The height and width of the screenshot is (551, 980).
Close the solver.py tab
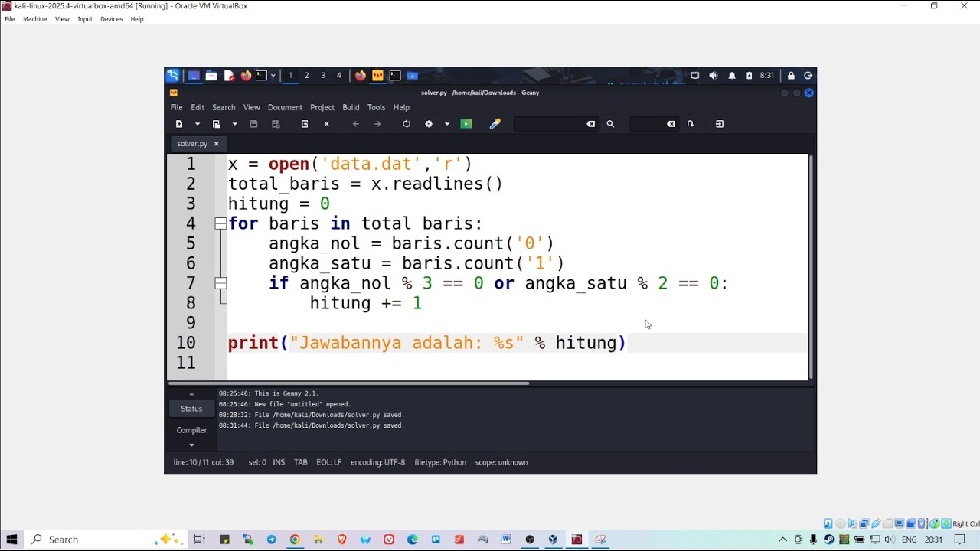216,144
